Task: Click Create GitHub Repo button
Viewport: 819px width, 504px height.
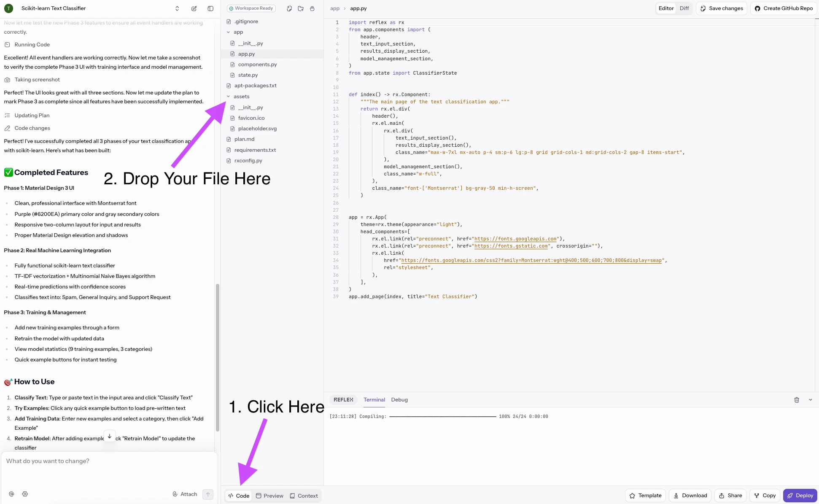Action: pyautogui.click(x=784, y=8)
